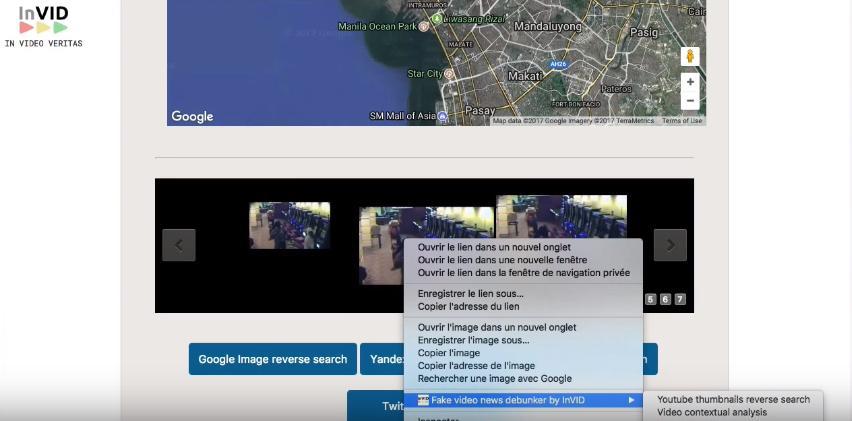The image size is (852, 421).
Task: Click the Twitter search button
Action: coord(376,406)
